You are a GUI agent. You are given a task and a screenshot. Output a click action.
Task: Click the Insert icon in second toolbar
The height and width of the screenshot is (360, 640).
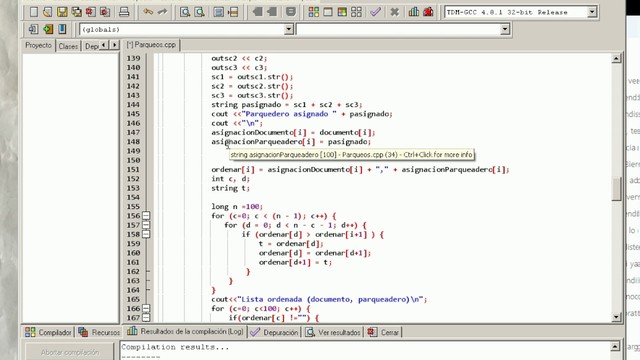(x=33, y=29)
